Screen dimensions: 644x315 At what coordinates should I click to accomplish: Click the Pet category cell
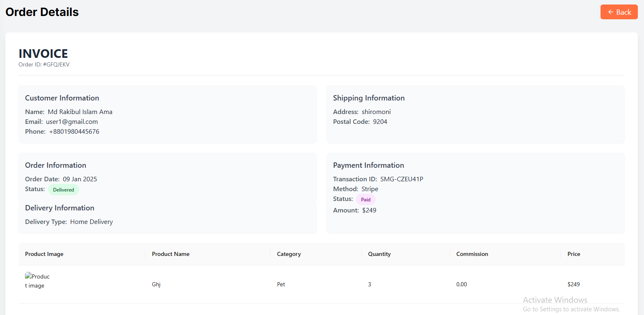click(x=281, y=284)
